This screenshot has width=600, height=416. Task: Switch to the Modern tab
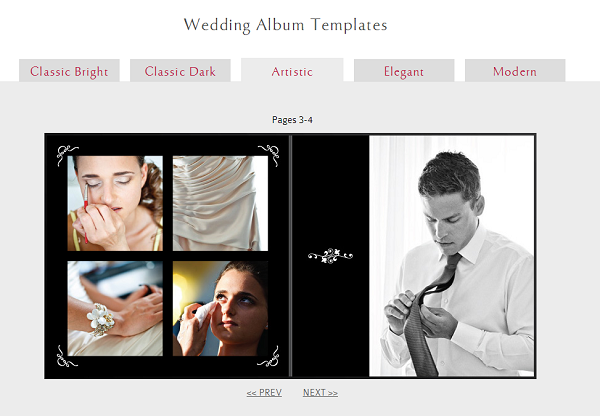click(x=515, y=70)
